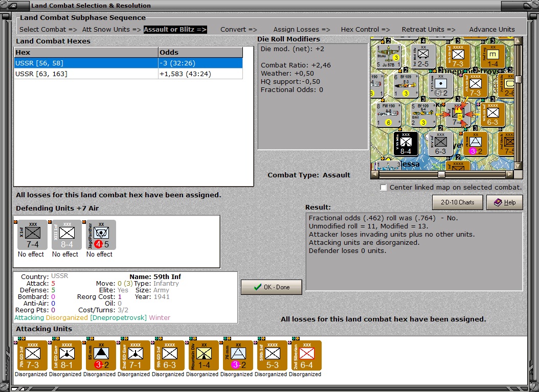Move the map's horizontal scrollbar thumb

pyautogui.click(x=441, y=174)
